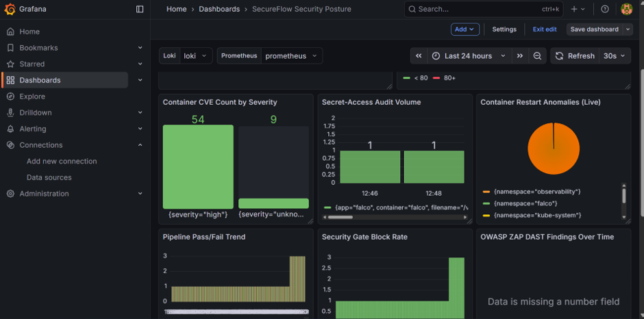Screen dimensions: 644x319
Task: Open the 30s refresh interval dropdown
Action: 615,56
